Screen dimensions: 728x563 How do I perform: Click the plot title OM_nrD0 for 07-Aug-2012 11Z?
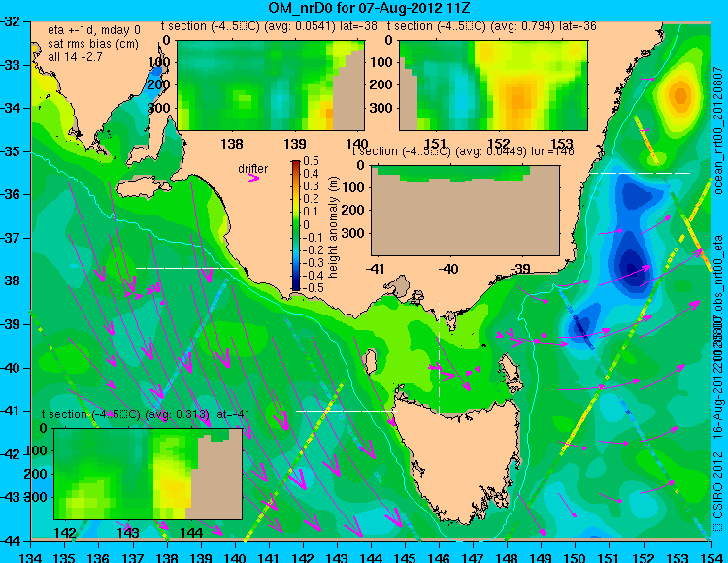pos(369,8)
